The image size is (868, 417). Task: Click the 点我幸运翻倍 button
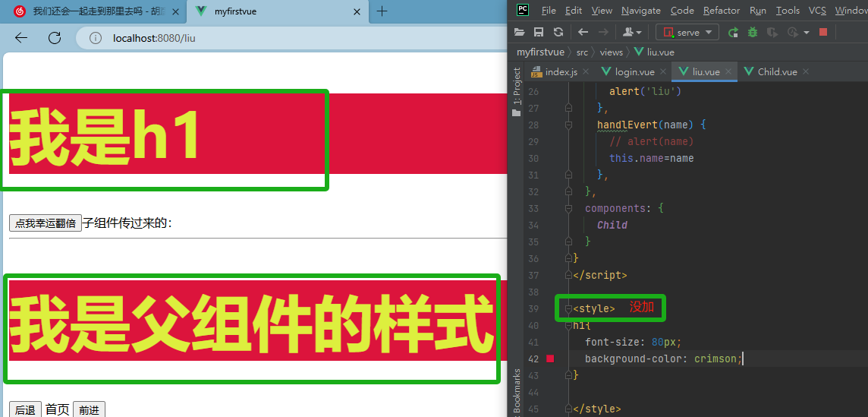46,223
